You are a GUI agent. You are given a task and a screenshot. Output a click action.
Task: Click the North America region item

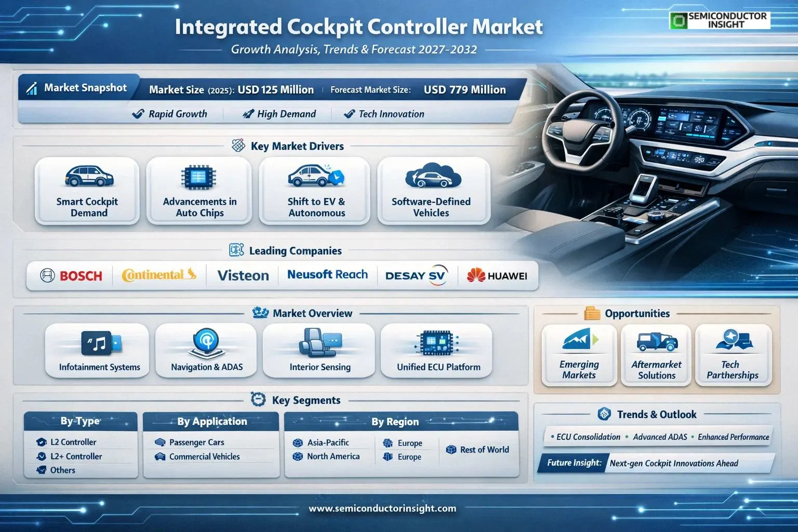[326, 456]
